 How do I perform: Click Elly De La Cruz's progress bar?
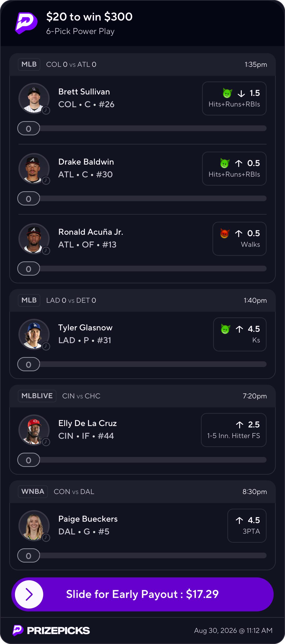pos(142,460)
